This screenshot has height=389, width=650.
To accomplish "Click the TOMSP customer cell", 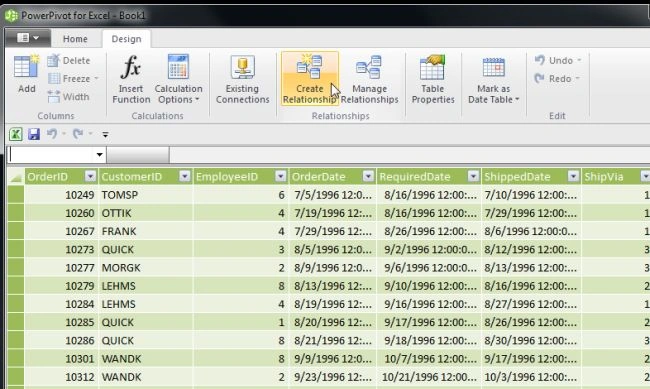I will 146,195.
